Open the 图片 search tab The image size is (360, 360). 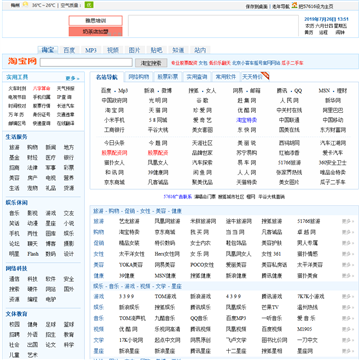pyautogui.click(x=134, y=50)
